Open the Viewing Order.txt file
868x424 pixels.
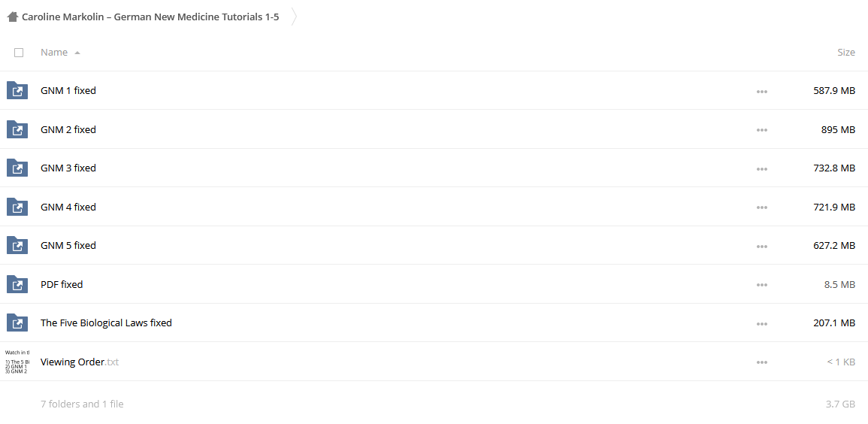click(x=80, y=362)
